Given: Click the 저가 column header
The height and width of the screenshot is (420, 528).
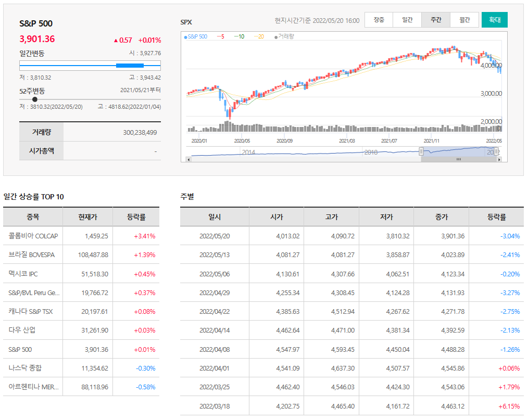Looking at the screenshot, I should click(386, 217).
